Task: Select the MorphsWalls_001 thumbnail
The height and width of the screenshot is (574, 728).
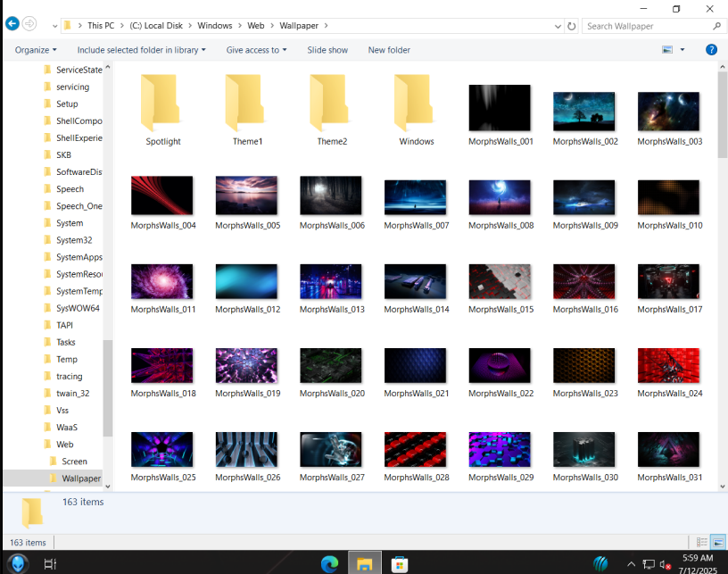Action: click(x=500, y=108)
